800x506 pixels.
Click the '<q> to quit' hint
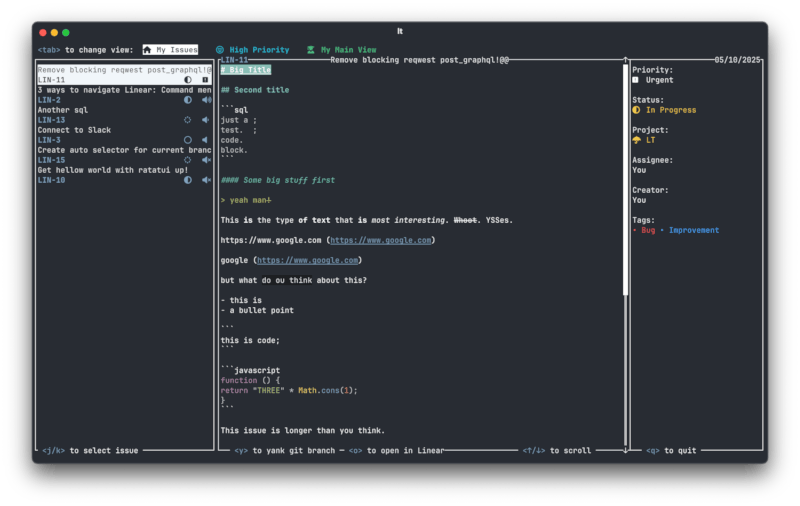(671, 450)
